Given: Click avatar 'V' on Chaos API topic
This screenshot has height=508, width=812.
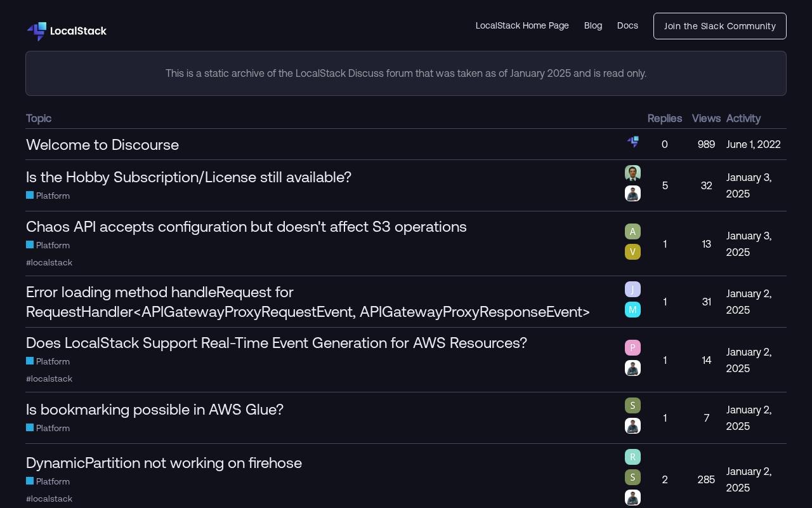Looking at the screenshot, I should click(x=632, y=252).
